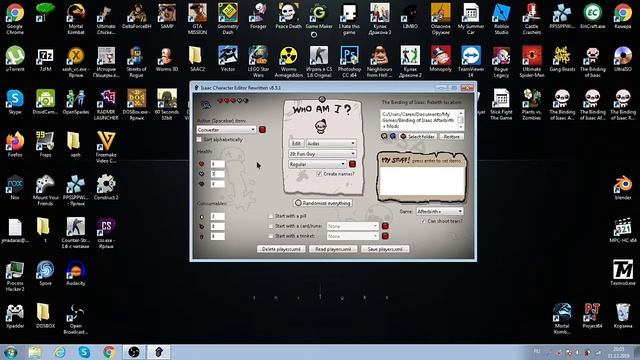Open the Fun Guy costume dropdown
The width and height of the screenshot is (640, 360).
tap(322, 154)
